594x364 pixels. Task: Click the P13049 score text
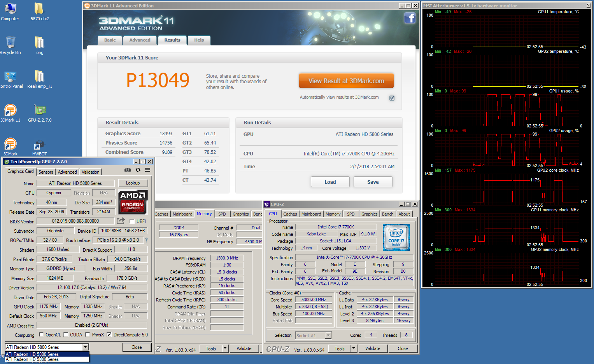[x=158, y=80]
